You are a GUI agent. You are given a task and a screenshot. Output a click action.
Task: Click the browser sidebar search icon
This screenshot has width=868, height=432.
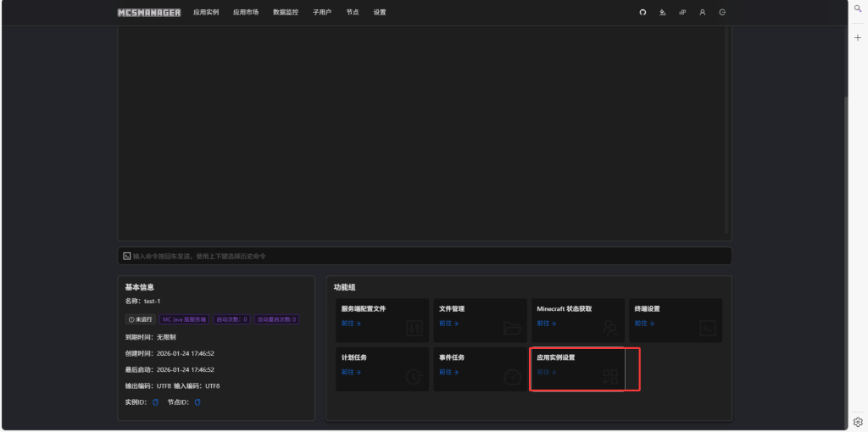point(857,8)
